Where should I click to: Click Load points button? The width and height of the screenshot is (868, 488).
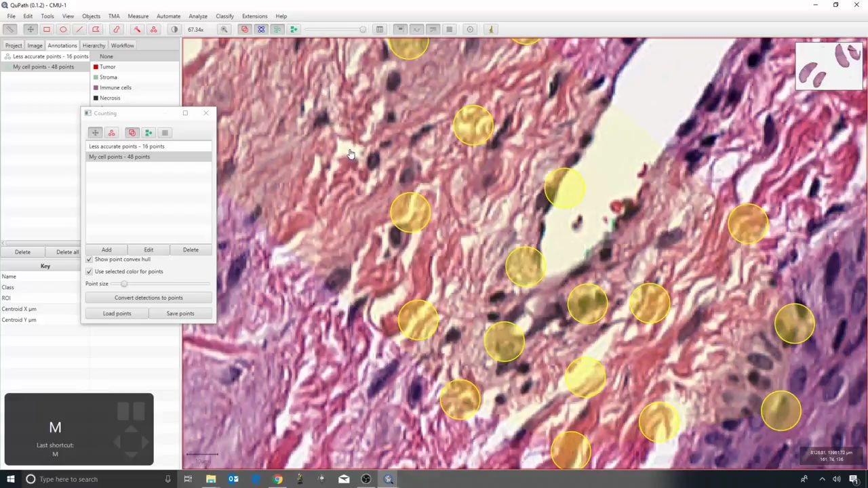[117, 313]
